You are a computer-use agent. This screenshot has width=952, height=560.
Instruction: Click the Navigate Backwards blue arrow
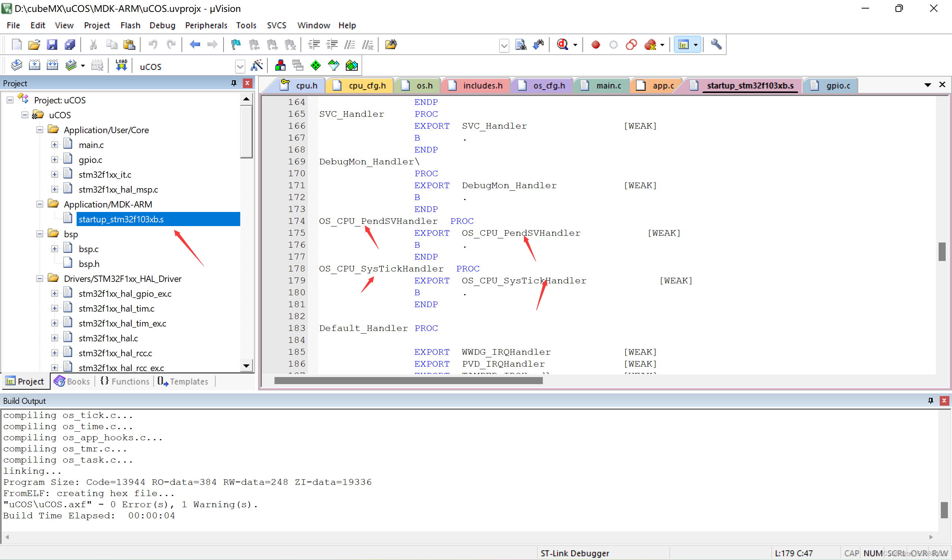tap(195, 45)
